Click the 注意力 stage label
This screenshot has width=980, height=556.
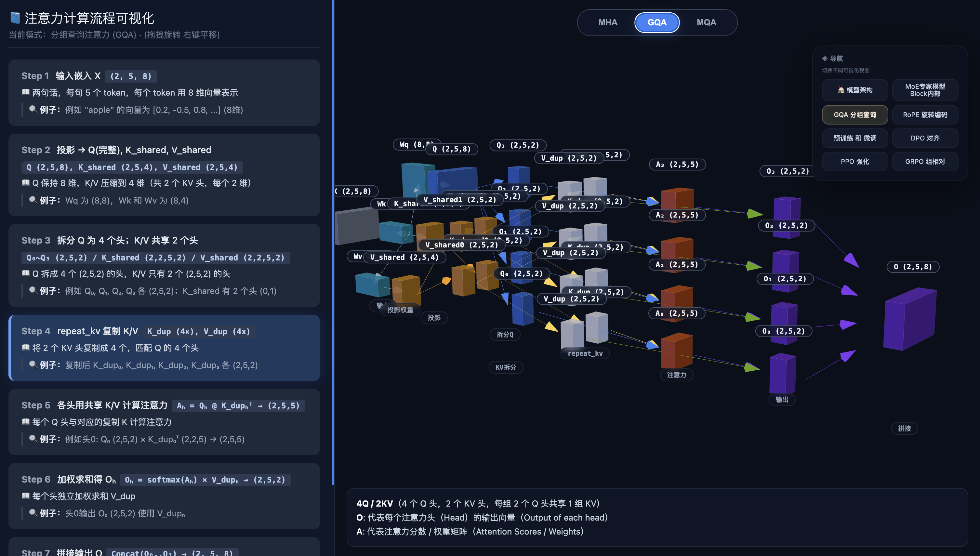677,375
